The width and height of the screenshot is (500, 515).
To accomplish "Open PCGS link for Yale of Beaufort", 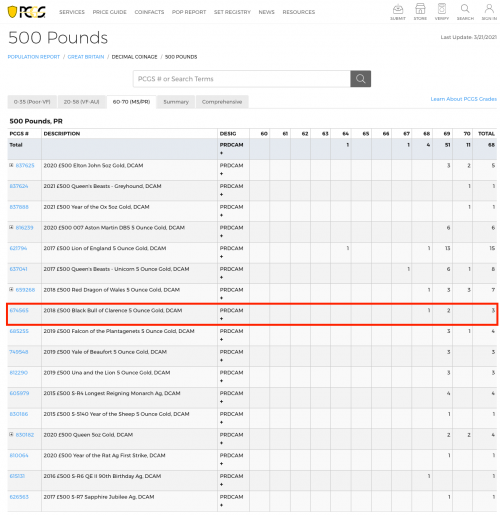I will pos(19,352).
